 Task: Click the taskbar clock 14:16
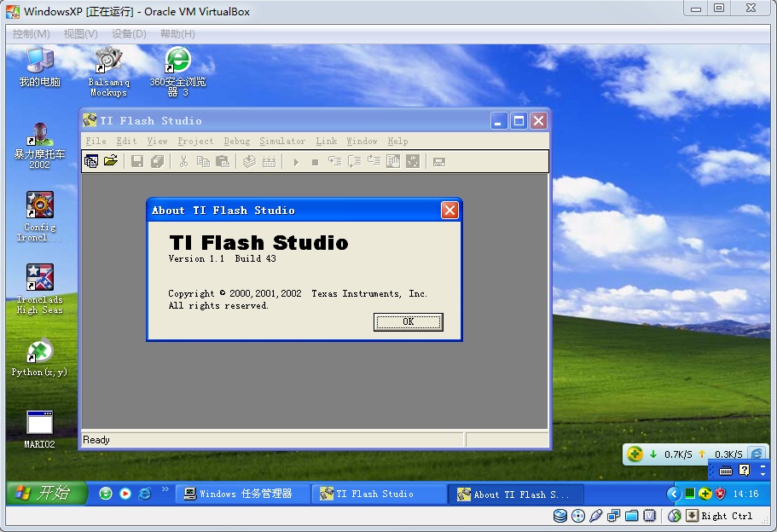coord(745,494)
